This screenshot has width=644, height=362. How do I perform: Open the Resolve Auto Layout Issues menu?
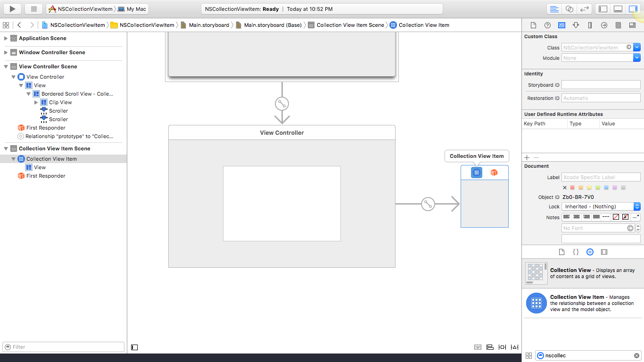514,346
